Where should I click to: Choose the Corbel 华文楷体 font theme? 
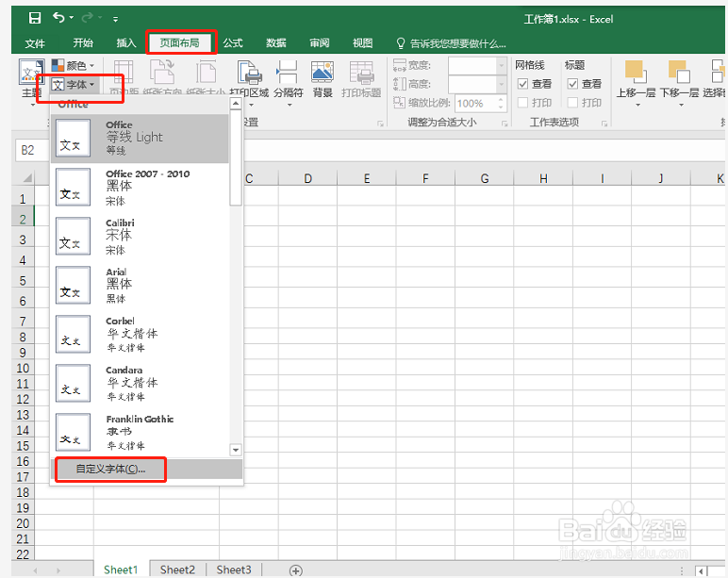coord(140,335)
